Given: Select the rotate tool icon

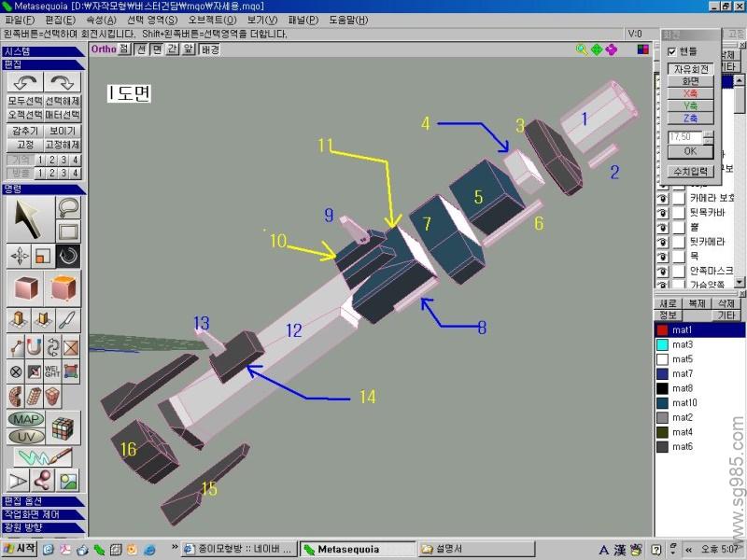Looking at the screenshot, I should 68,255.
